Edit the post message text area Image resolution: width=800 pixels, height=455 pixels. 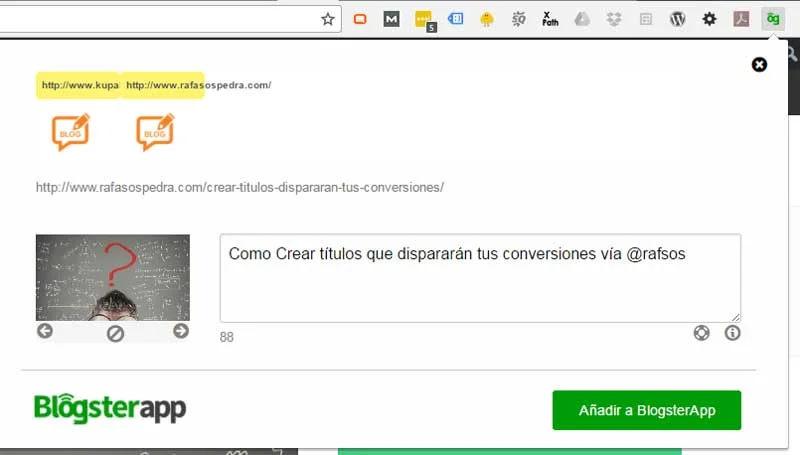[x=480, y=278]
